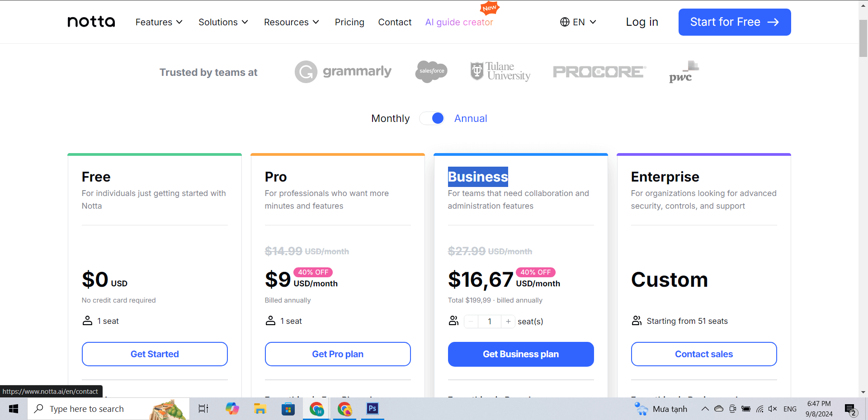Click the Start for Free button
This screenshot has width=868, height=420.
735,22
